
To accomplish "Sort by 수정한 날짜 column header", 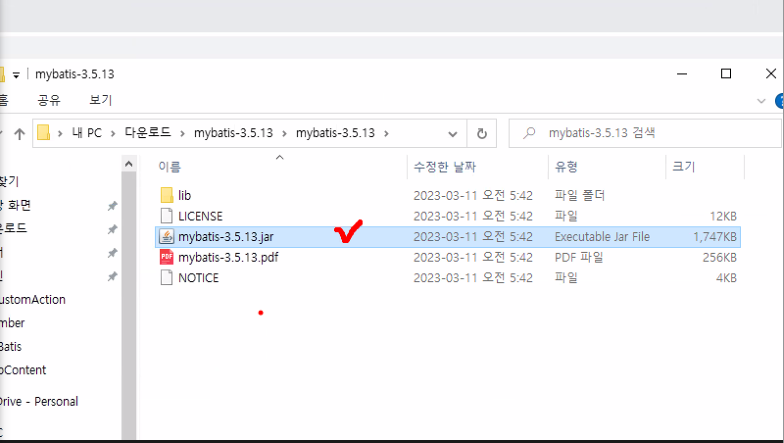I will (x=444, y=166).
